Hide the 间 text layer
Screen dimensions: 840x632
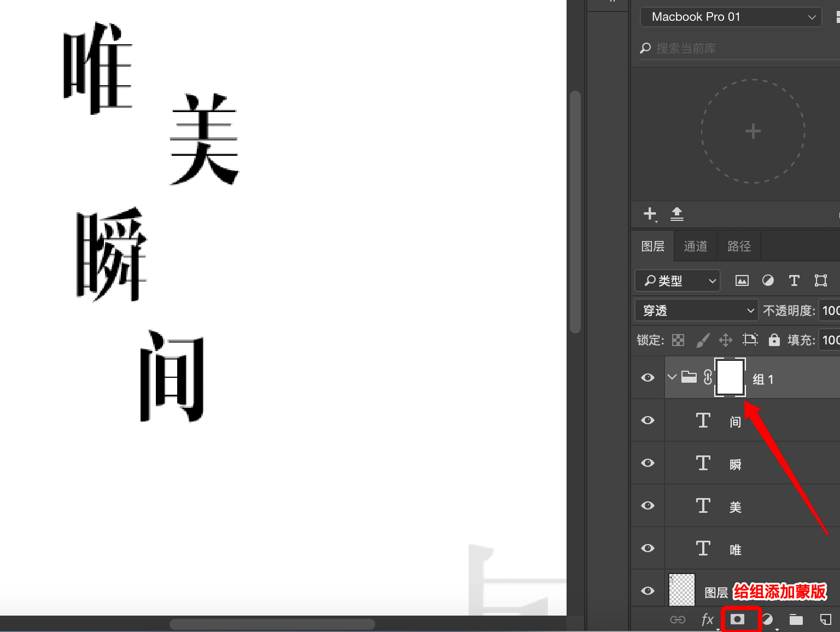648,420
